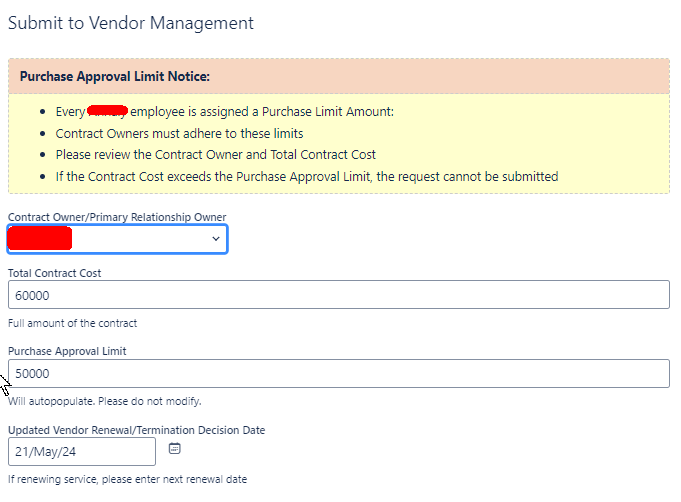Click 'Purchase Approval Limit Notice:' header text
This screenshot has width=681, height=502.
pyautogui.click(x=115, y=76)
